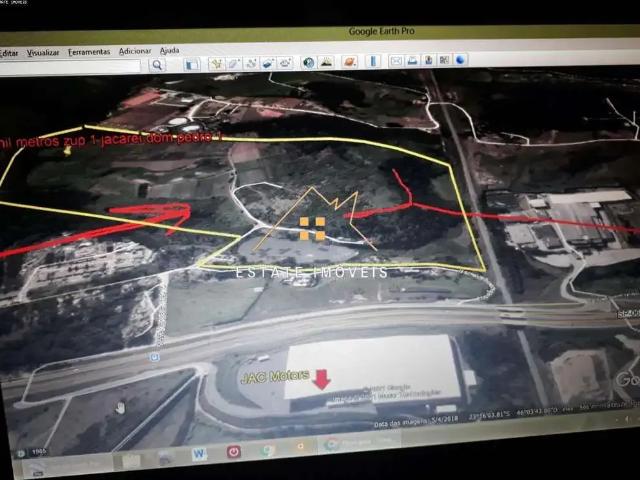Open the Ajuda menu
The height and width of the screenshot is (480, 640).
170,50
